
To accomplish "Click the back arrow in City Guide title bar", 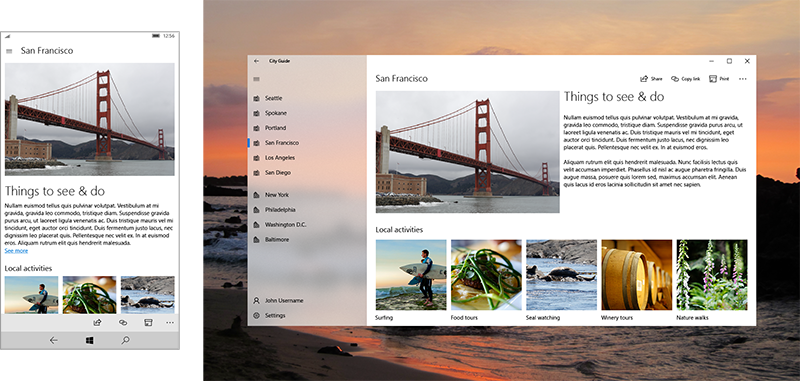I will 256,61.
